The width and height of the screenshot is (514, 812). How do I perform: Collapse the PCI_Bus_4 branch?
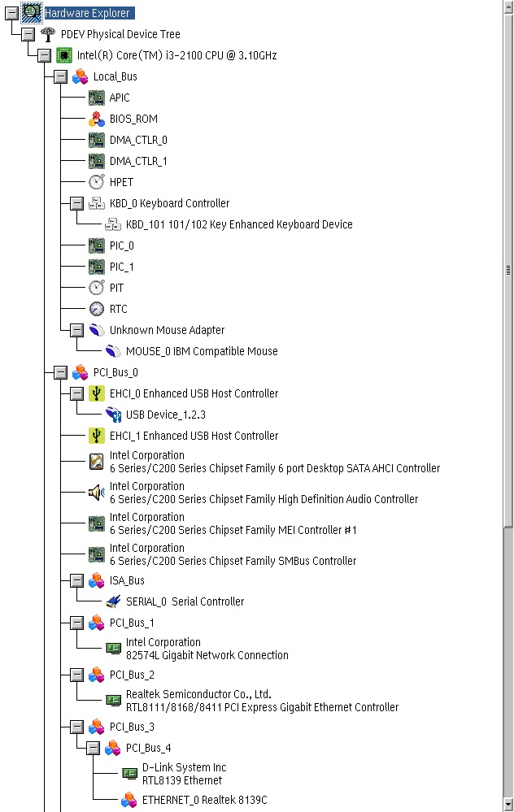coord(94,749)
